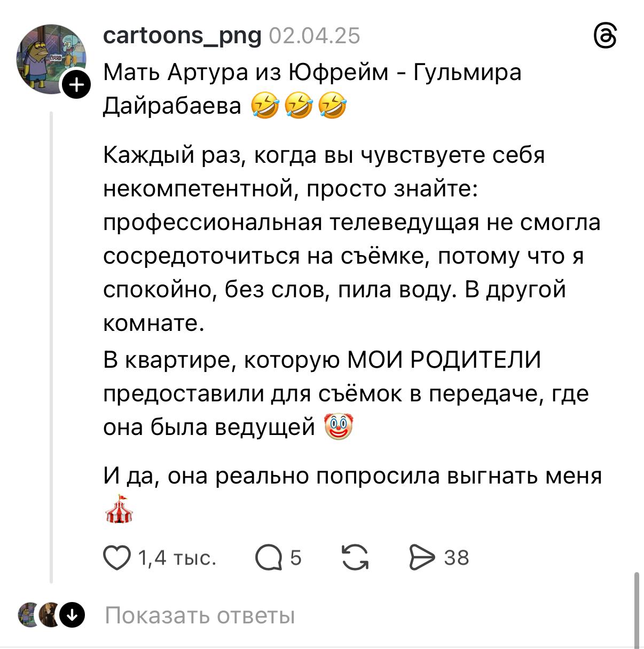Open the cartoons_png profile link

coord(182,36)
